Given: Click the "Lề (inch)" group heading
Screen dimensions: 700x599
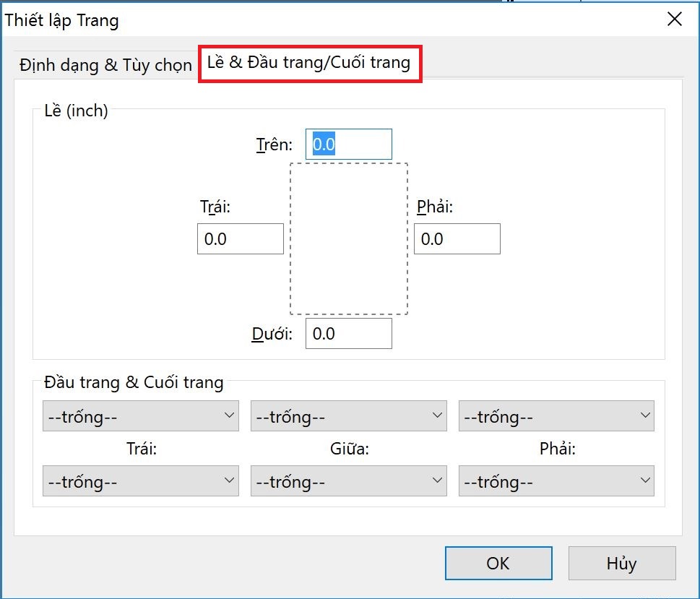Looking at the screenshot, I should tap(76, 111).
